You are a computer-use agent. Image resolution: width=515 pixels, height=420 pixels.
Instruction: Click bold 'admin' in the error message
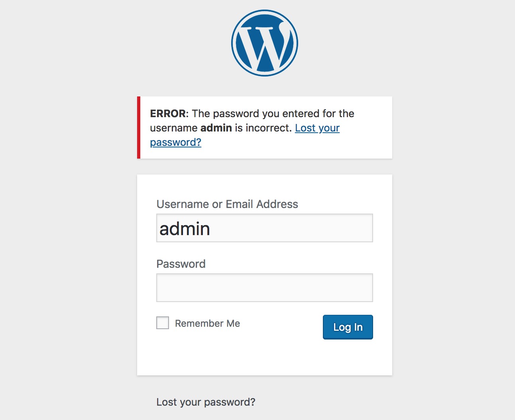click(216, 128)
